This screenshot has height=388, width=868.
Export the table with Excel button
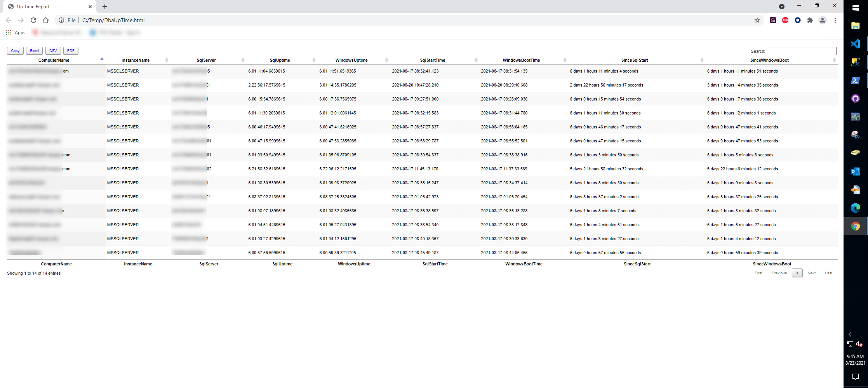click(35, 51)
